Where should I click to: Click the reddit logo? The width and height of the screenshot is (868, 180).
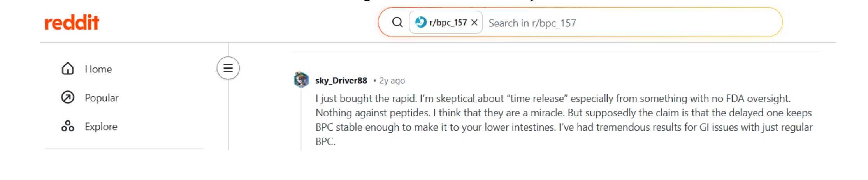pos(72,23)
